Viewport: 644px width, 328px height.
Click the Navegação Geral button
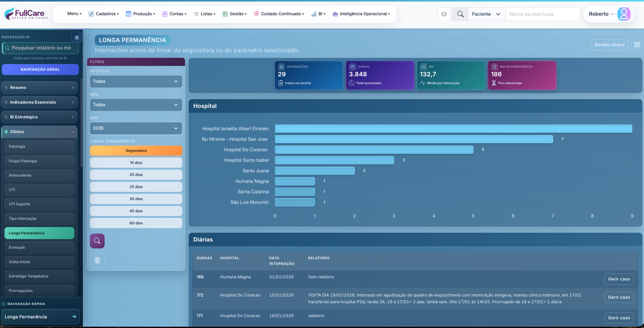(40, 70)
